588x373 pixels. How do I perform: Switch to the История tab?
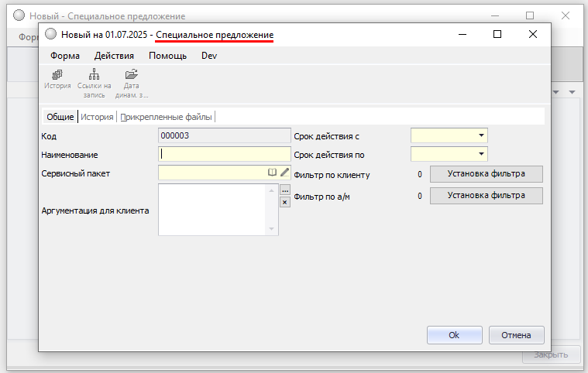[x=97, y=117]
